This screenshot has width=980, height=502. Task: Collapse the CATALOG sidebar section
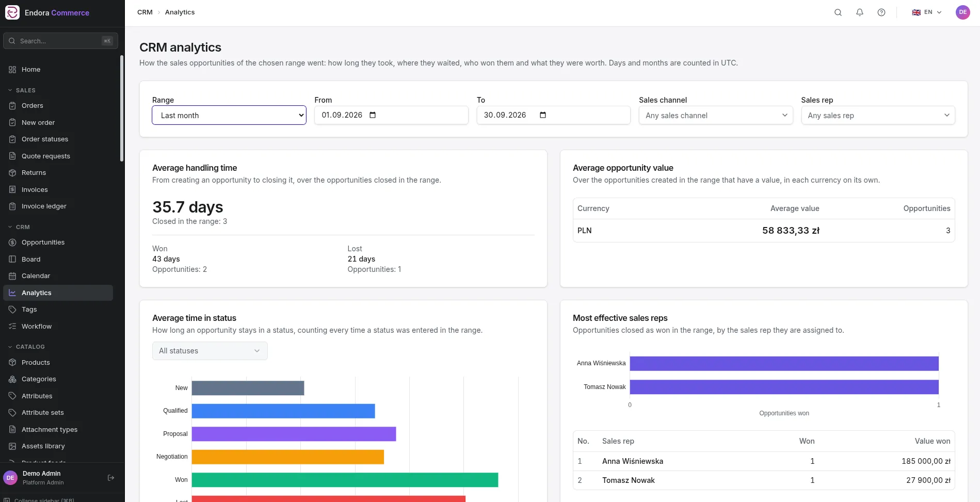coord(26,347)
